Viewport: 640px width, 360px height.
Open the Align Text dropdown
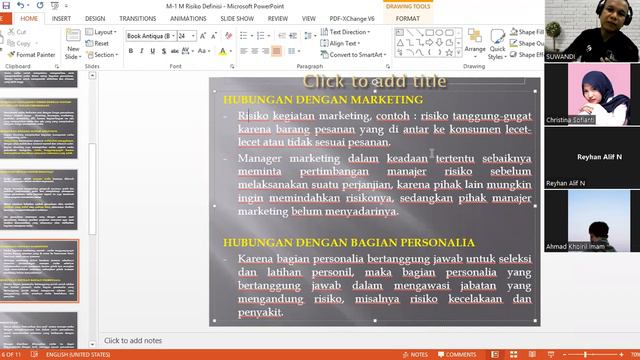coord(340,43)
